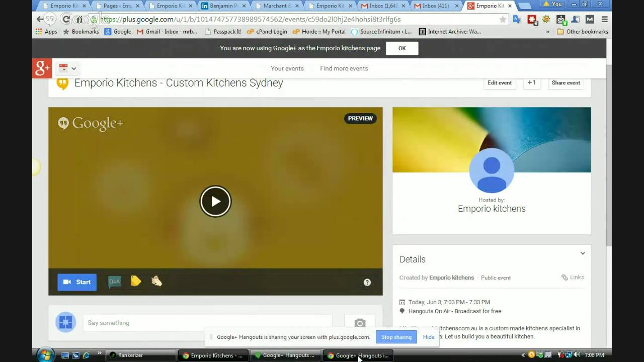Screen dimensions: 644x362
Task: Click the PREVIEW badge on the video
Action: (360, 119)
